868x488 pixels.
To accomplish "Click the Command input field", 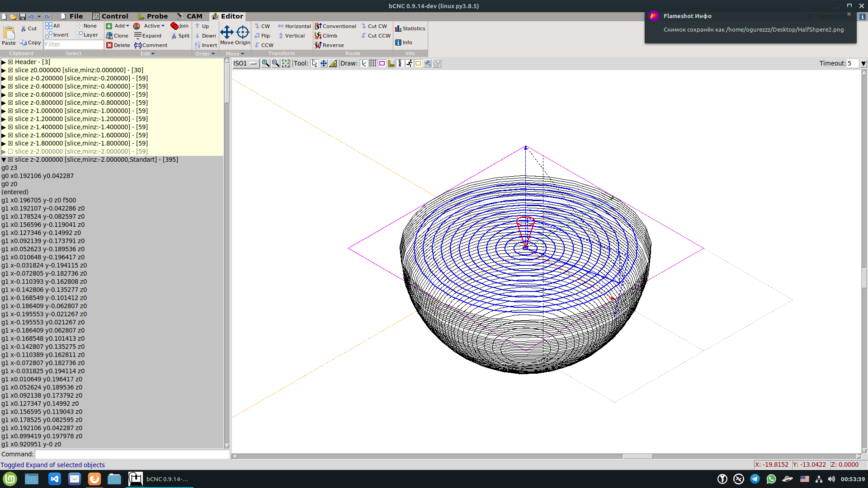I will point(131,454).
